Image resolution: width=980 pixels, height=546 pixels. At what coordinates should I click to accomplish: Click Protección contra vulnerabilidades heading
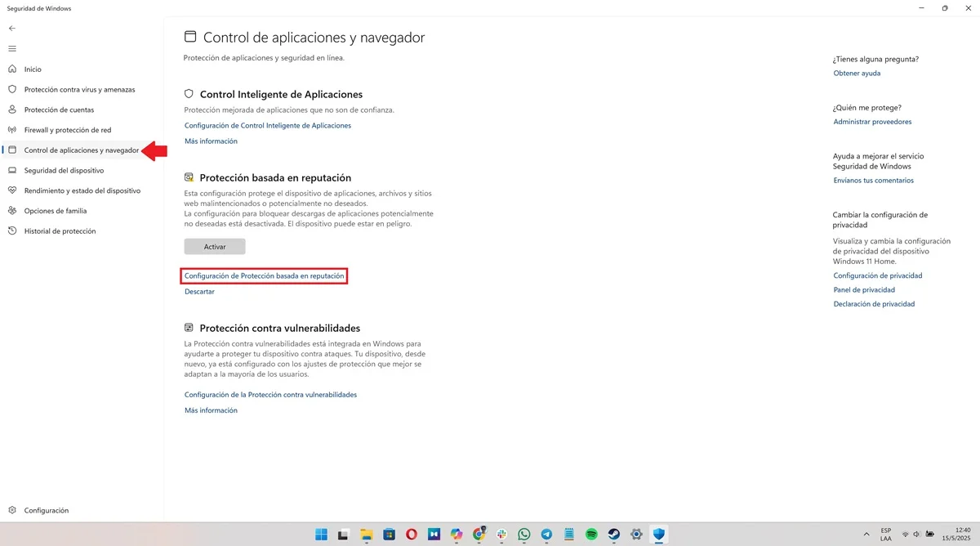click(280, 328)
